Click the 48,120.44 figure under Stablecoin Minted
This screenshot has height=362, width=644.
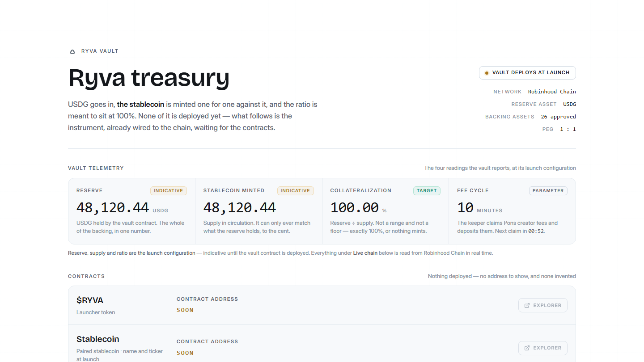tap(240, 207)
